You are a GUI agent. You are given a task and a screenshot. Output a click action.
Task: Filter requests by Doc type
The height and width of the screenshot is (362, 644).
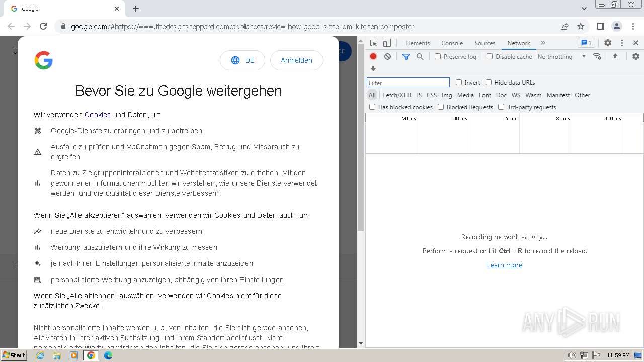[x=501, y=95]
